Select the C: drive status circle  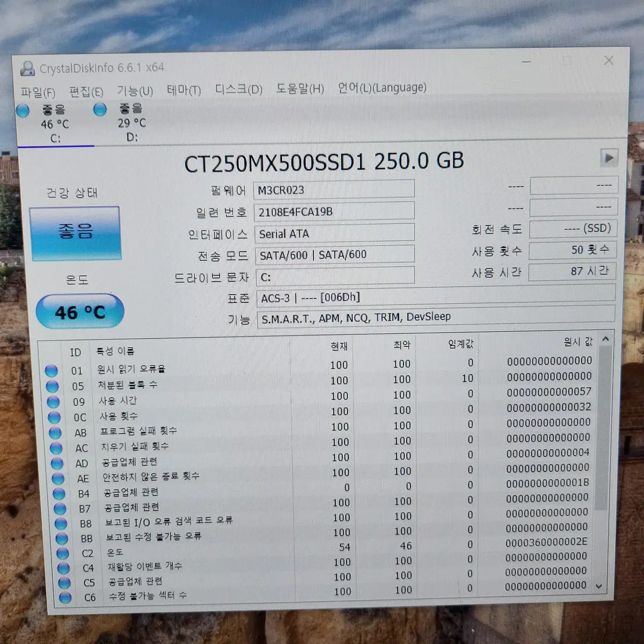tap(23, 111)
